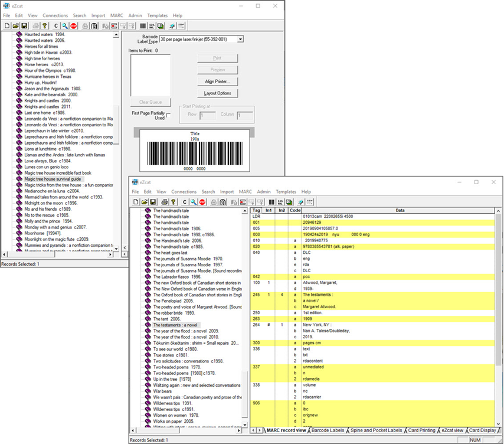This screenshot has width=504, height=444.
Task: Open the Templates menu in back window
Action: coord(157,15)
